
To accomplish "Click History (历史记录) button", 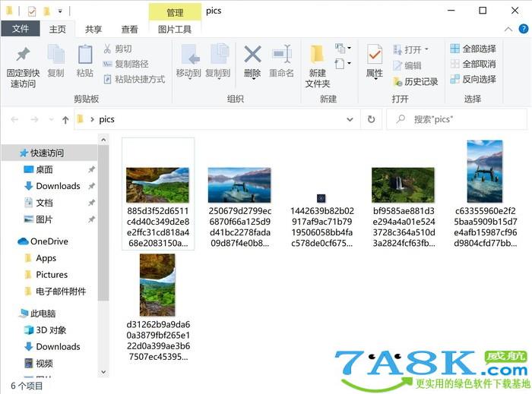I will (x=415, y=81).
